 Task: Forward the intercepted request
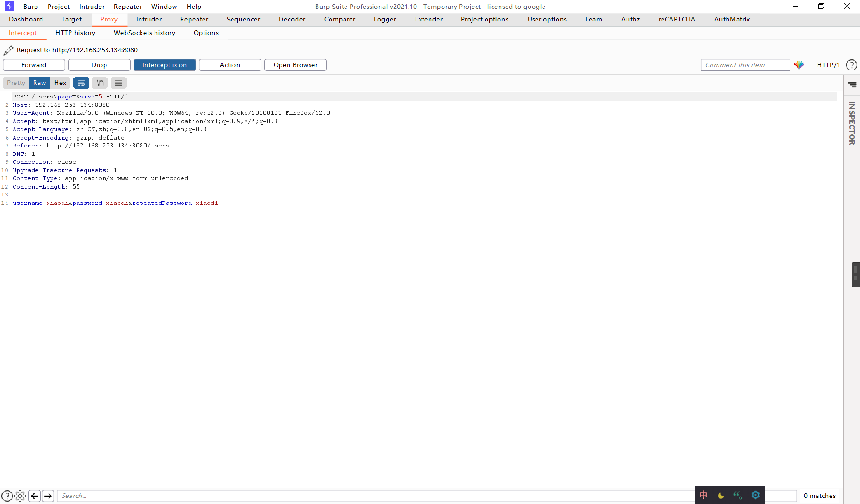34,65
